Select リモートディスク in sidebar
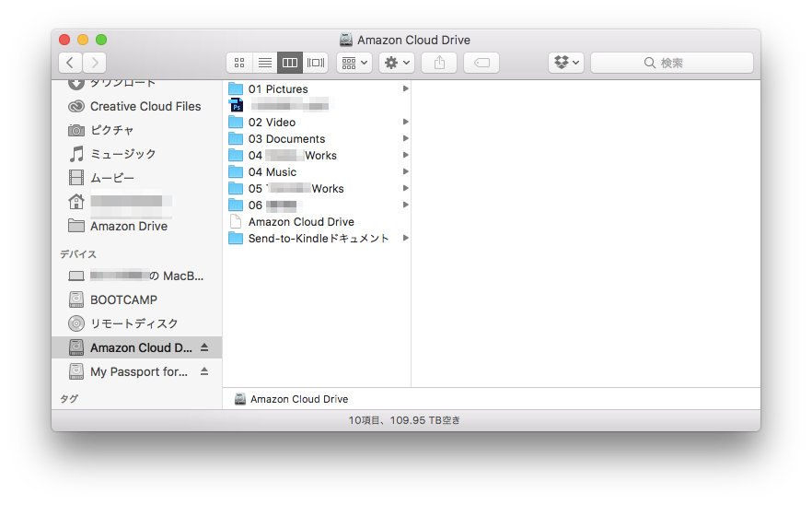 pyautogui.click(x=136, y=323)
